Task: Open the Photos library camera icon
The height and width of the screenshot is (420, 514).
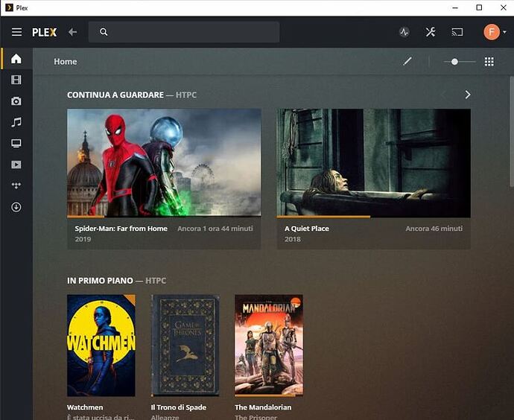Action: [16, 101]
